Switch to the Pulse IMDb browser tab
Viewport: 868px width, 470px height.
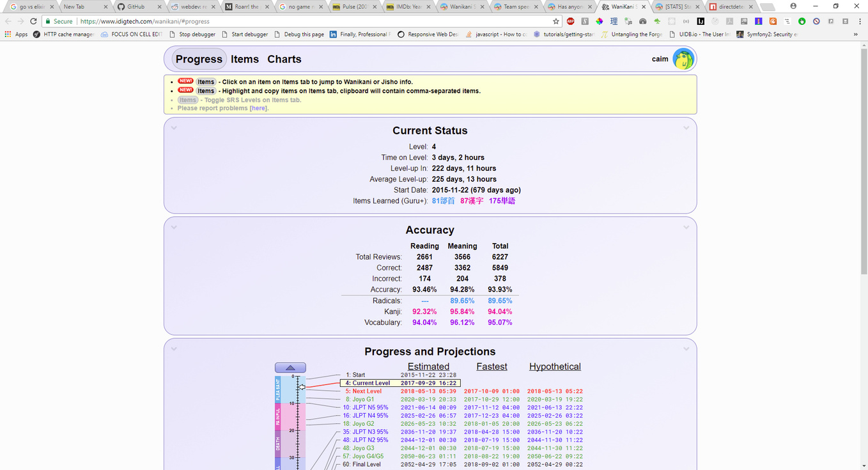[354, 6]
